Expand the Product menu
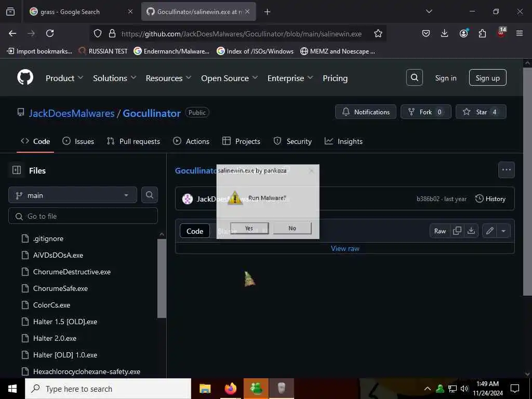Viewport: 532px width, 399px height. pos(64,78)
